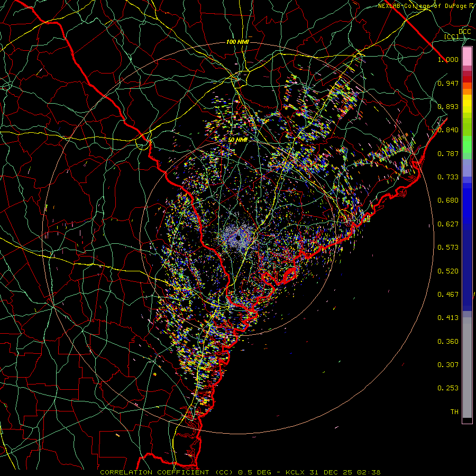Click the [CC] units label
476x476 pixels.
tap(452, 36)
